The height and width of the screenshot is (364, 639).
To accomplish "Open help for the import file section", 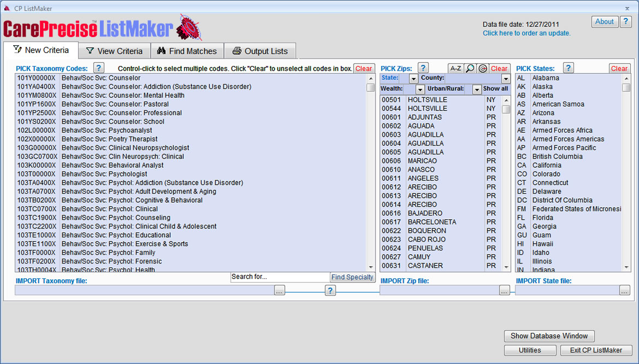I will (330, 290).
